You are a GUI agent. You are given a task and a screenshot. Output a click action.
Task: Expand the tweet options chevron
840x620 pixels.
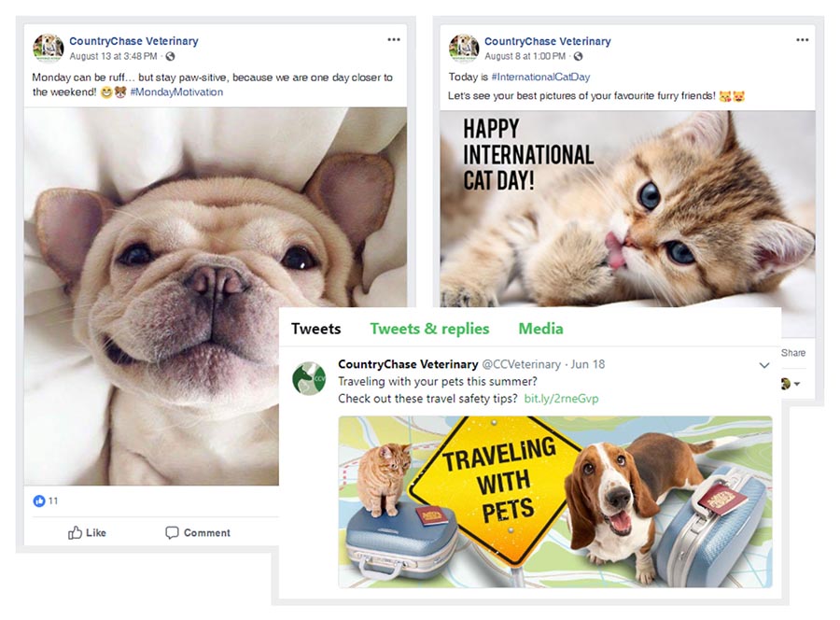tap(764, 365)
